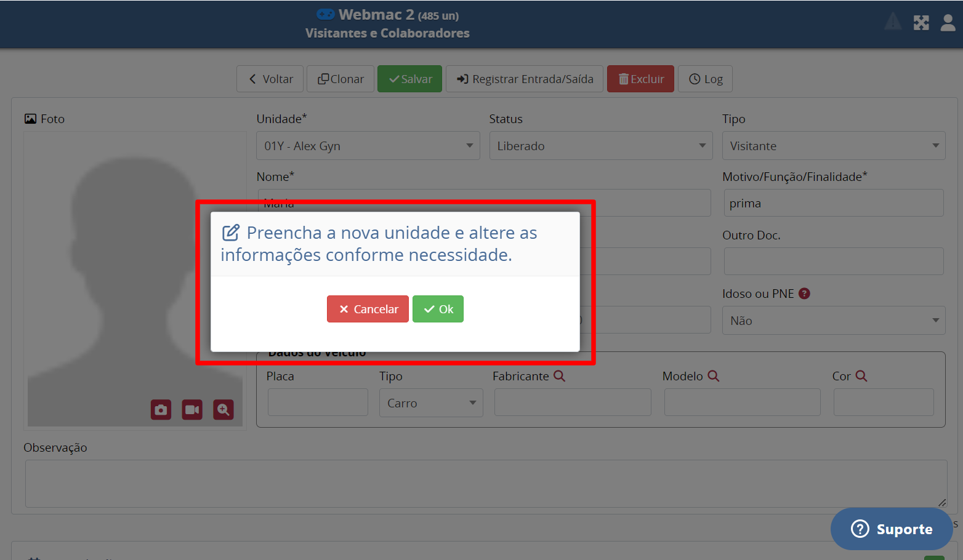Click the fullscreen expand icon in header

point(921,23)
